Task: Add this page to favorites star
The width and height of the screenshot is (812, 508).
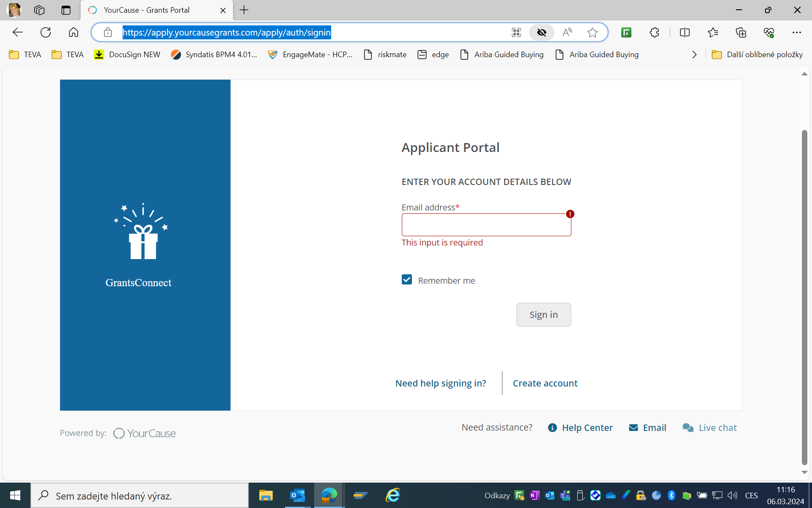Action: pyautogui.click(x=593, y=33)
